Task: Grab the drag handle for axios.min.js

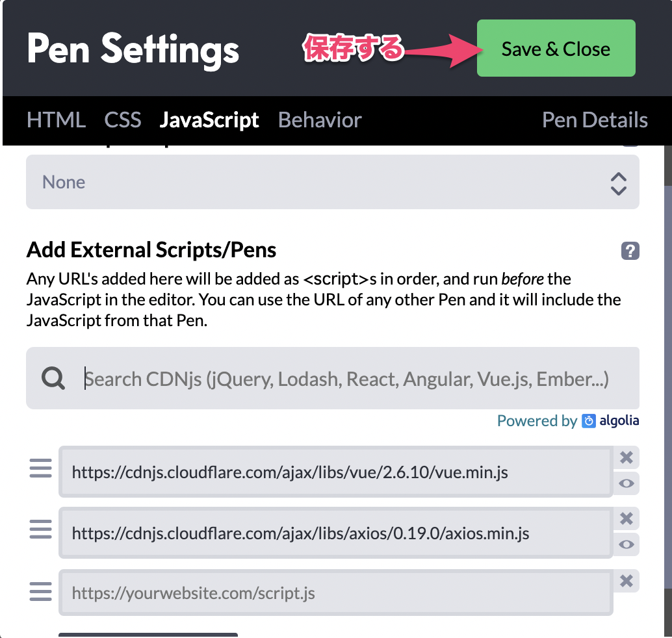Action: coord(41,529)
